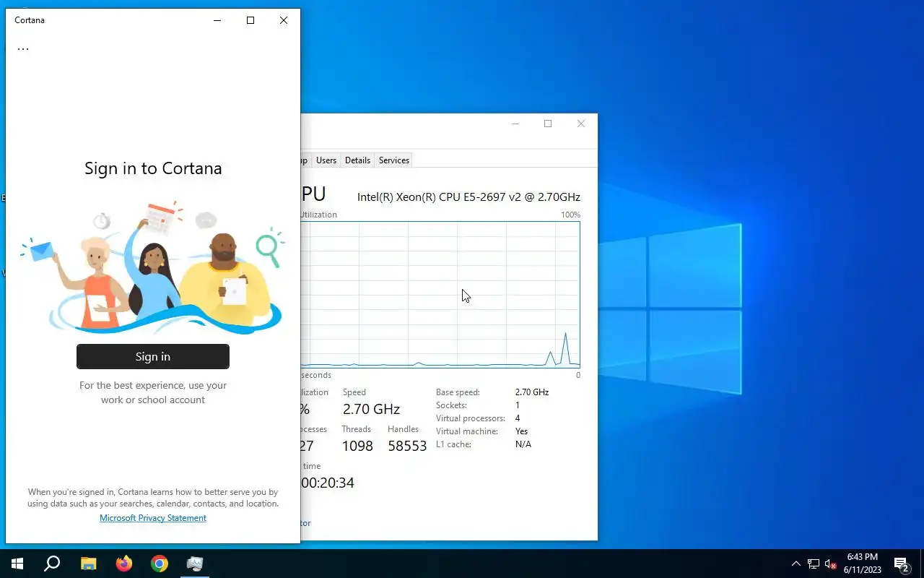This screenshot has width=924, height=578.
Task: Maximize the Task Manager window
Action: (x=548, y=124)
